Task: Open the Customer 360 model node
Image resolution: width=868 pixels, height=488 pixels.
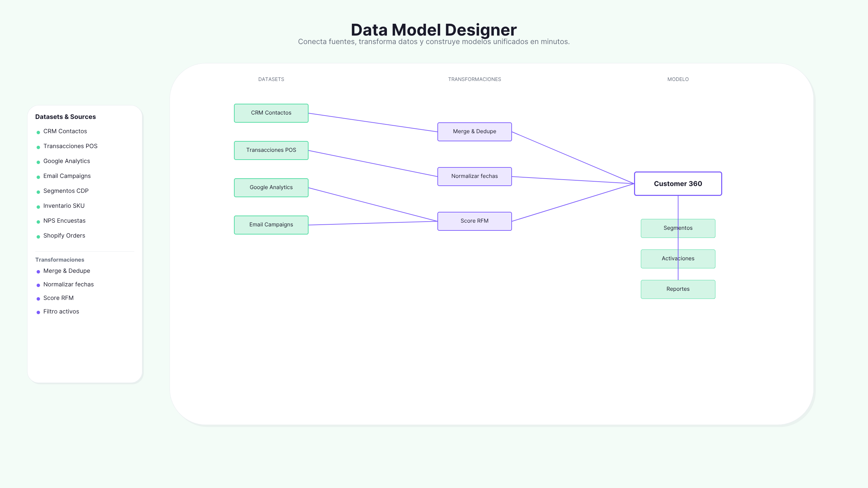Action: (678, 184)
